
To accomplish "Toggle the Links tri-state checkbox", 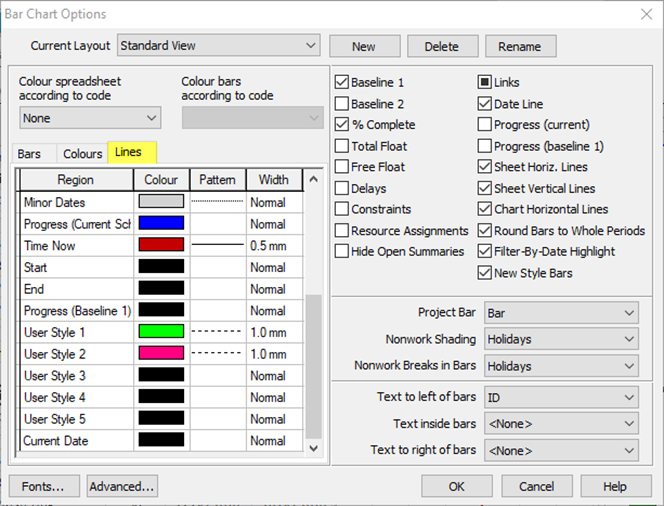I will tap(484, 82).
